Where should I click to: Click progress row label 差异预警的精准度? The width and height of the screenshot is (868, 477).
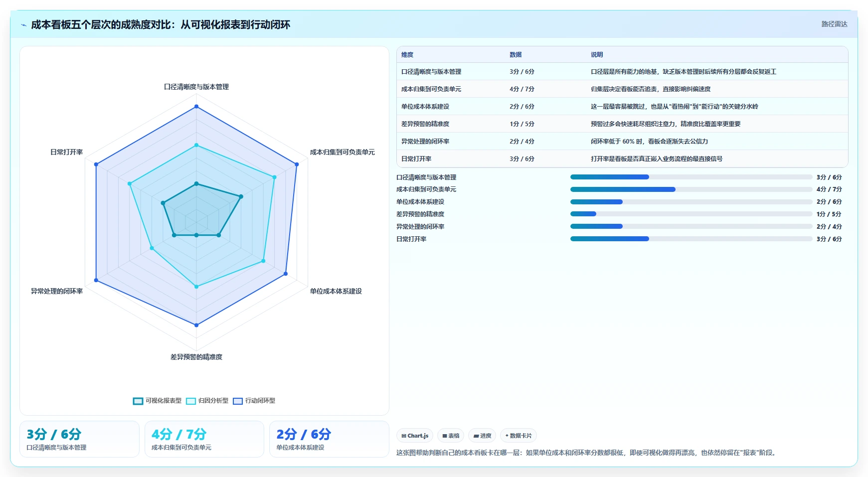420,214
